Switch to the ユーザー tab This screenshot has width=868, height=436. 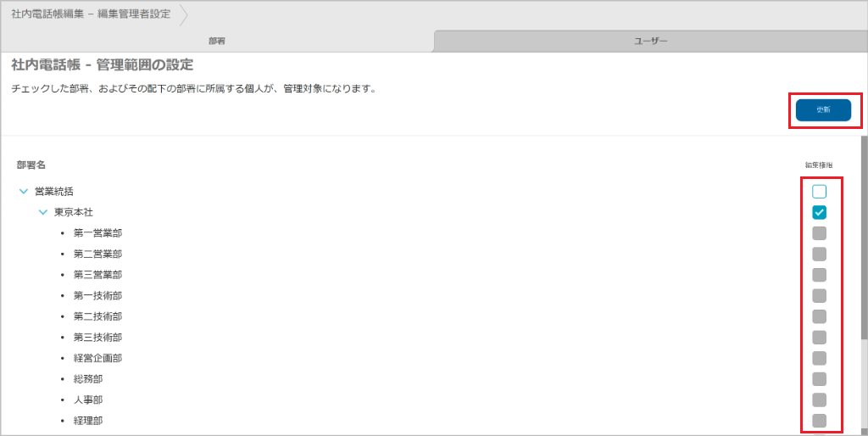click(650, 41)
